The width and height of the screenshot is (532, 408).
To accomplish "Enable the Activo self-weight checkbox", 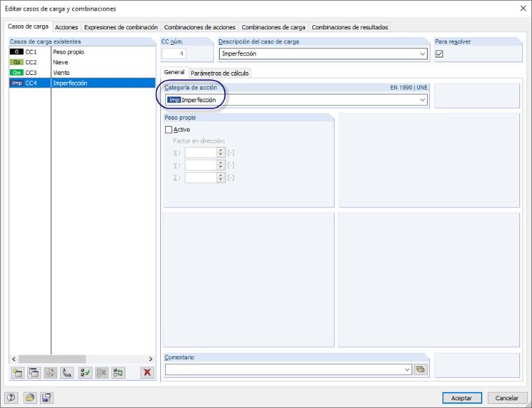I will click(x=169, y=129).
